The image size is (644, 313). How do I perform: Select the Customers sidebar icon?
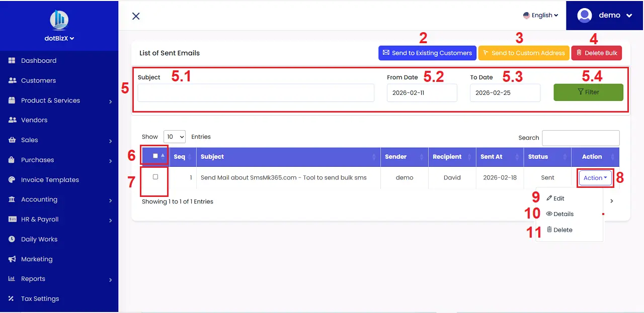[13, 80]
